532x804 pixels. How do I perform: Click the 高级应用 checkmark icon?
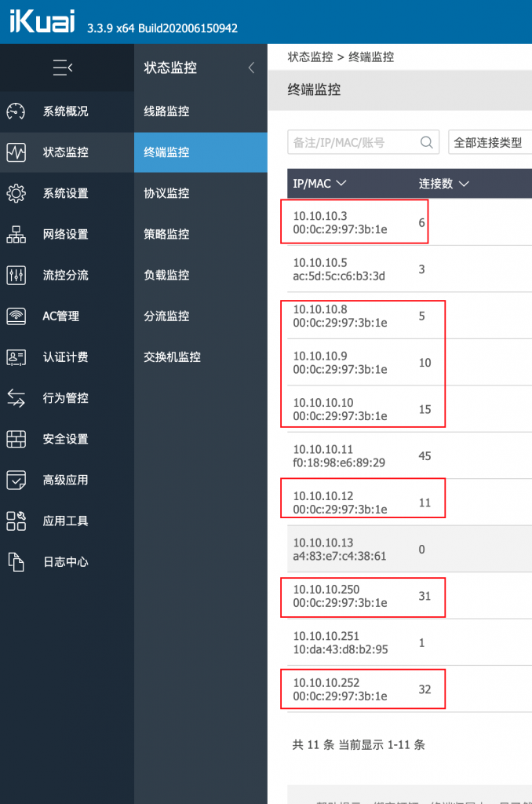[x=16, y=480]
